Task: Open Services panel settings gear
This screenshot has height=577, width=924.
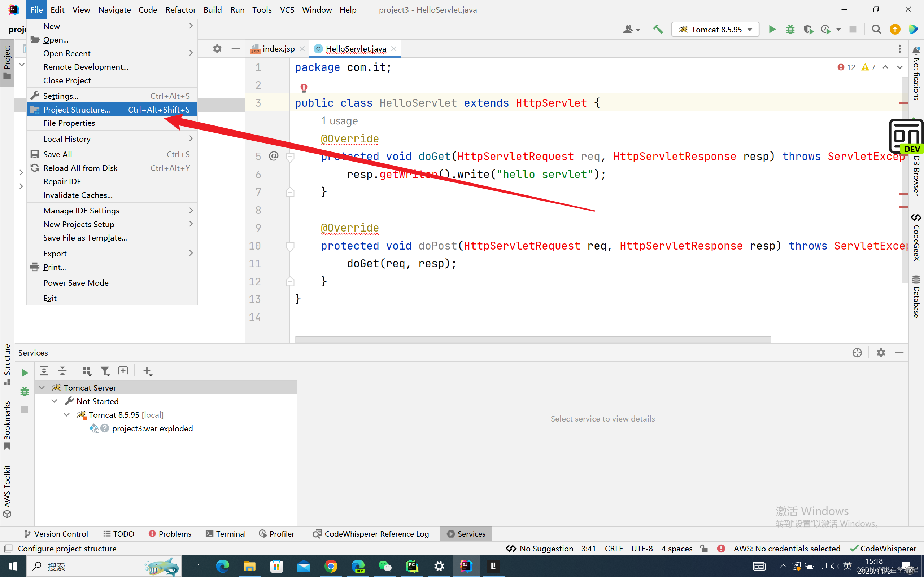Action: coord(880,353)
